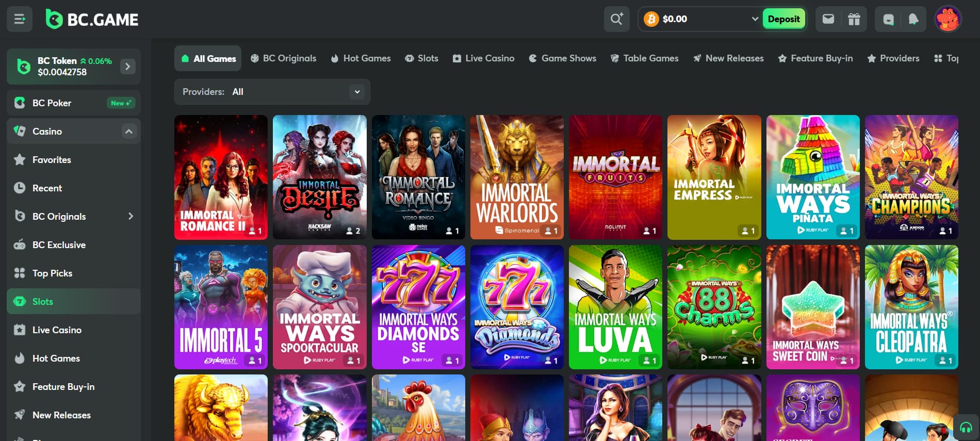This screenshot has height=441, width=980.
Task: Open Immortal Ways Sweet Coin thumbnail
Action: 813,307
